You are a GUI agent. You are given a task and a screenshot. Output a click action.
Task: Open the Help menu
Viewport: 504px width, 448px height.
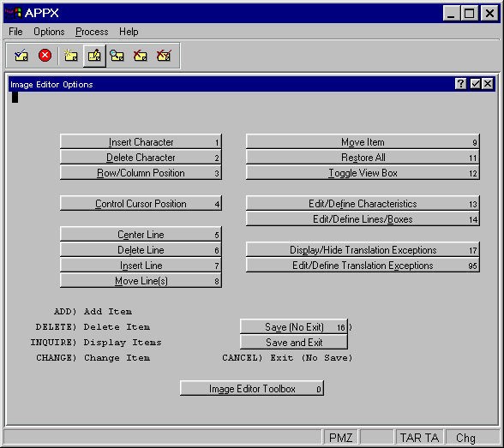coord(129,32)
